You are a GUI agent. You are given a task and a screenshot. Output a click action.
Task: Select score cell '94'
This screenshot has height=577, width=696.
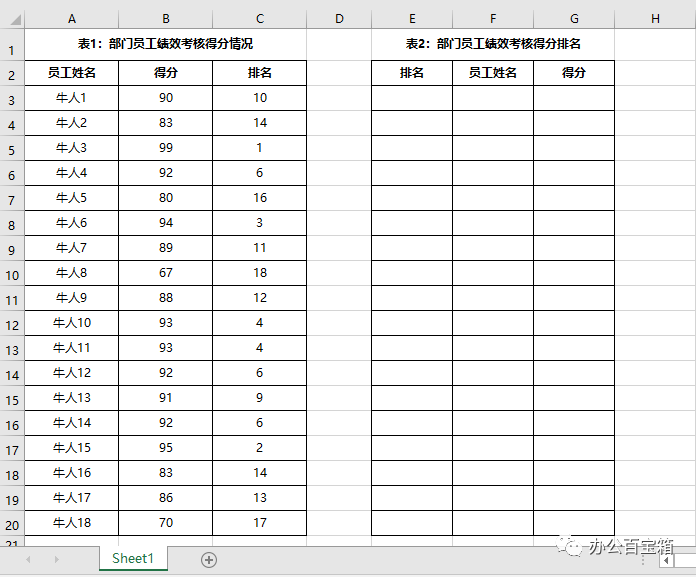[x=166, y=223]
